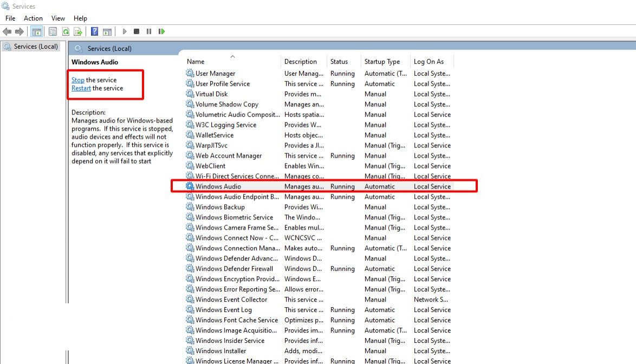
Task: Click the Pause Service toolbar icon
Action: tap(149, 31)
